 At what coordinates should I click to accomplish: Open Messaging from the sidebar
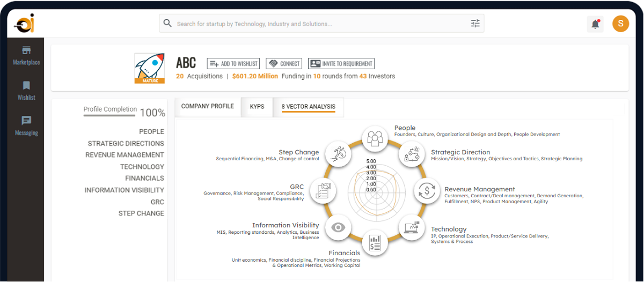[26, 125]
